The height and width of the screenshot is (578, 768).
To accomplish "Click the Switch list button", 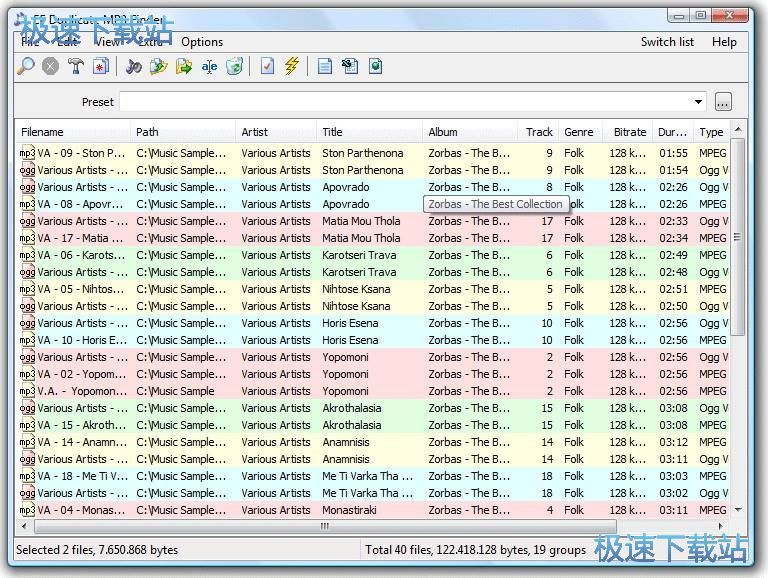I will click(667, 42).
